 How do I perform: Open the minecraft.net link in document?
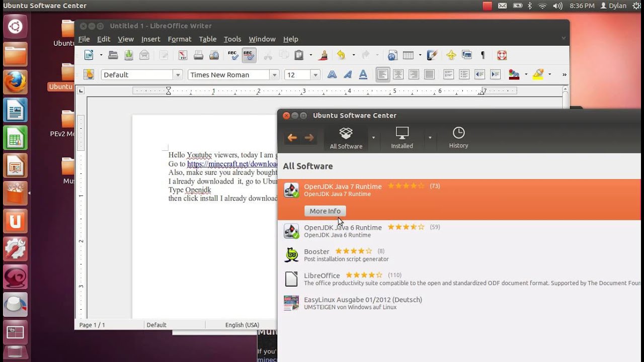232,164
